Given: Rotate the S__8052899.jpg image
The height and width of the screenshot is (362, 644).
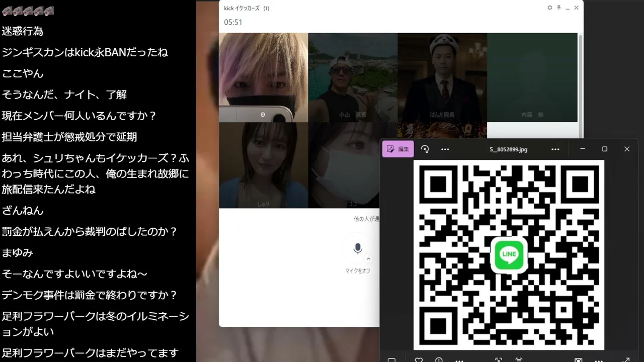Looking at the screenshot, I should click(x=425, y=149).
